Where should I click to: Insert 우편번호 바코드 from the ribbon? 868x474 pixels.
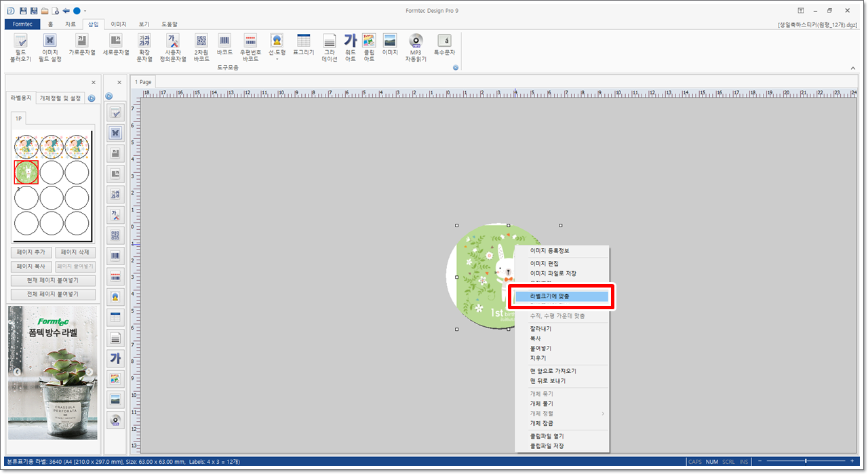[250, 47]
